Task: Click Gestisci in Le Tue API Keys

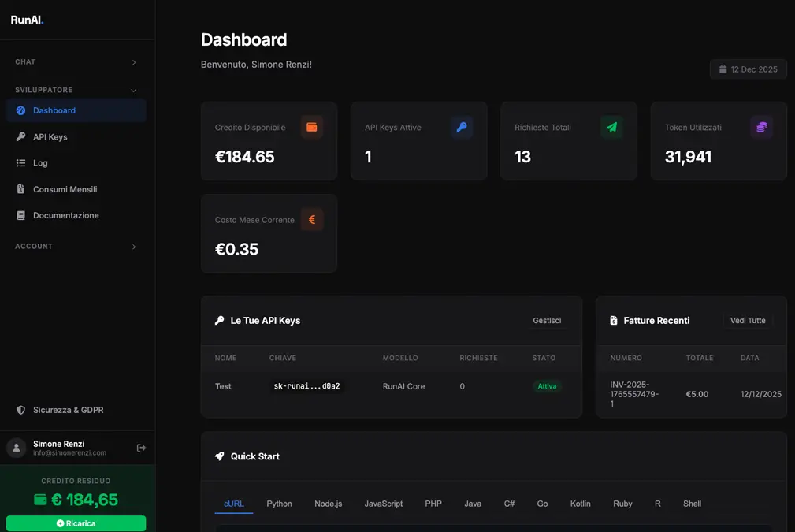Action: (547, 321)
